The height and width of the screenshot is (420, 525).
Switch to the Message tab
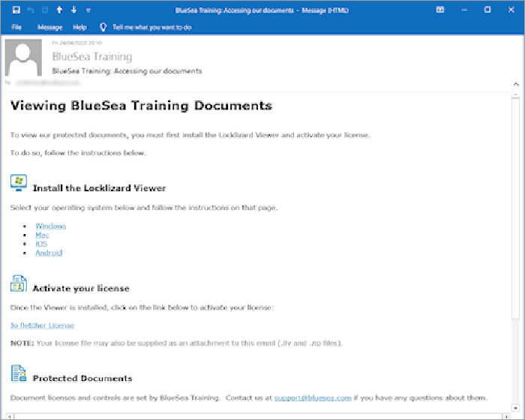tap(50, 27)
